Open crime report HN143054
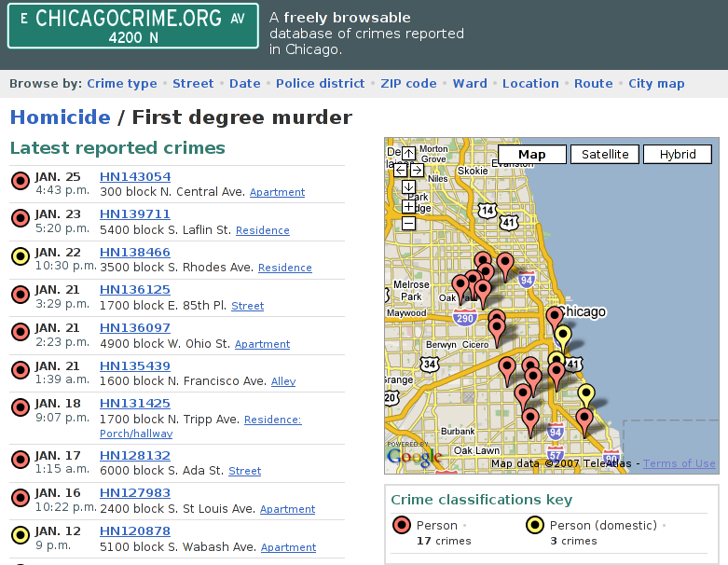728x565 pixels. 135,177
